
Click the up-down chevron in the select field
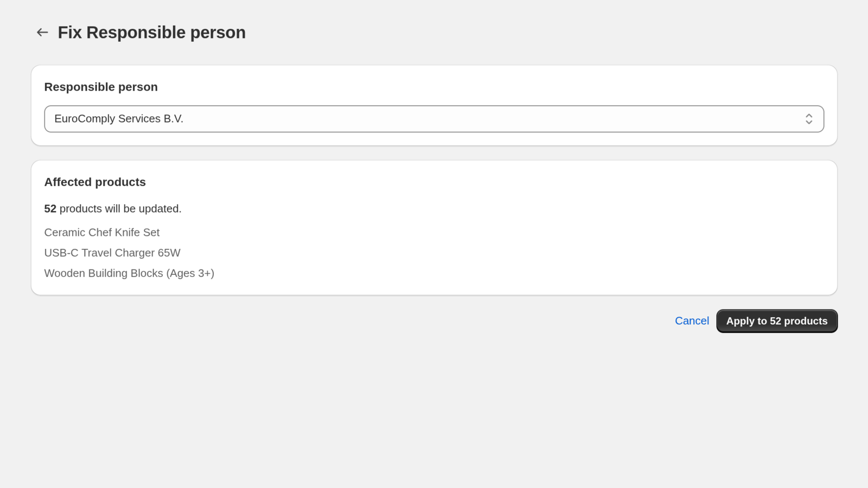coord(808,119)
